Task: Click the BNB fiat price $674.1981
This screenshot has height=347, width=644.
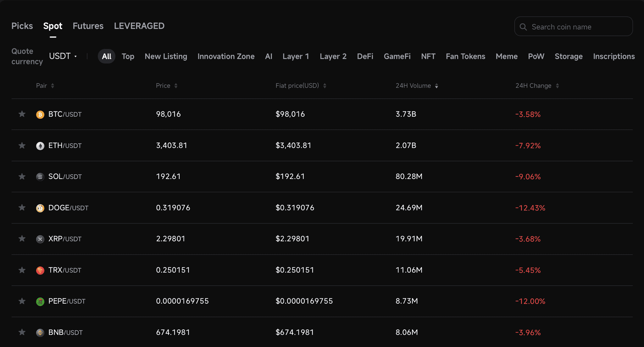Action: [x=295, y=332]
